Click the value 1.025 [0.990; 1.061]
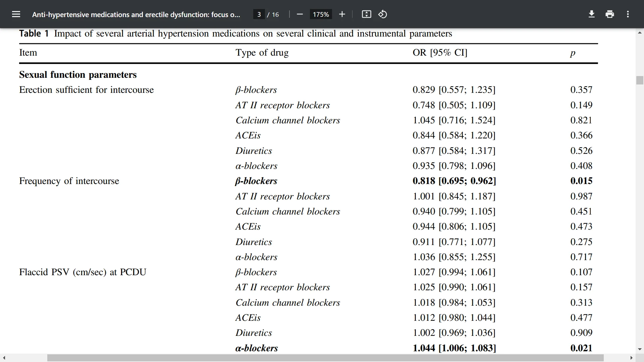Screen dimensions: 644x362 pyautogui.click(x=454, y=287)
